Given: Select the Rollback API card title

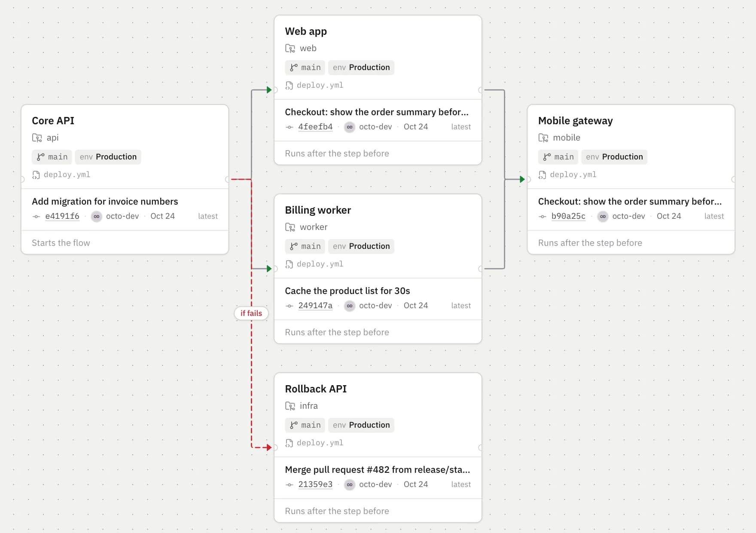Looking at the screenshot, I should point(316,389).
